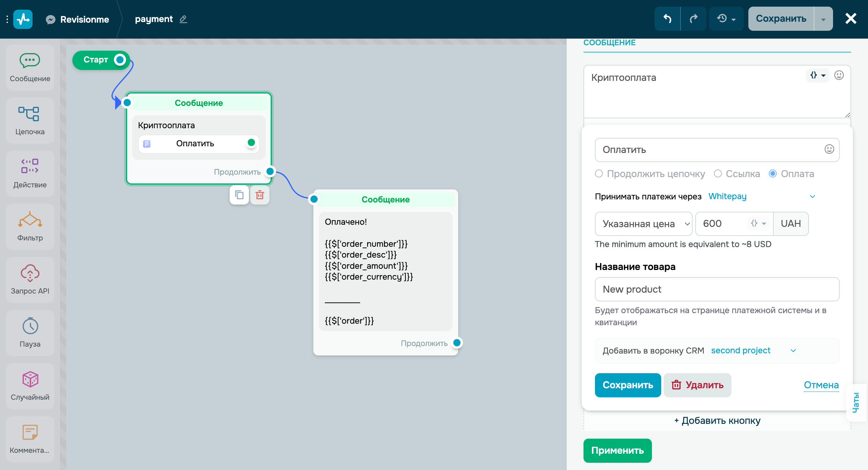The image size is (868, 470).
Task: Add a Цепочка block from sidebar
Action: [30, 120]
